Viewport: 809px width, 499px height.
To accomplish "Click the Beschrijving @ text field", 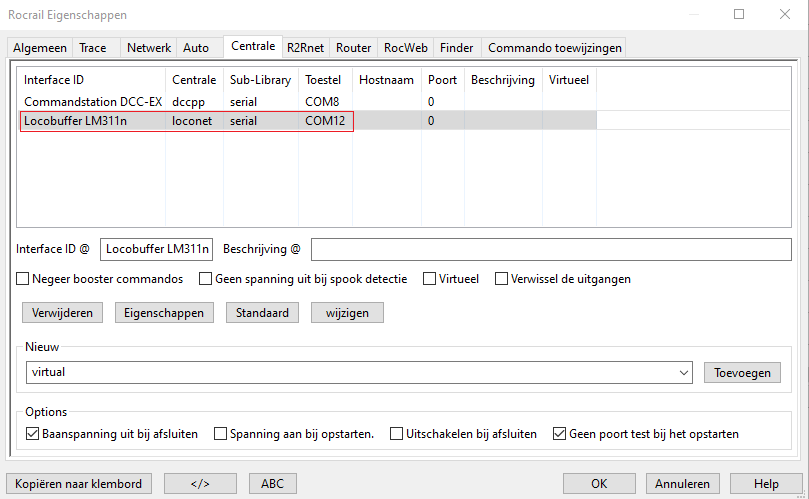I will pyautogui.click(x=550, y=249).
